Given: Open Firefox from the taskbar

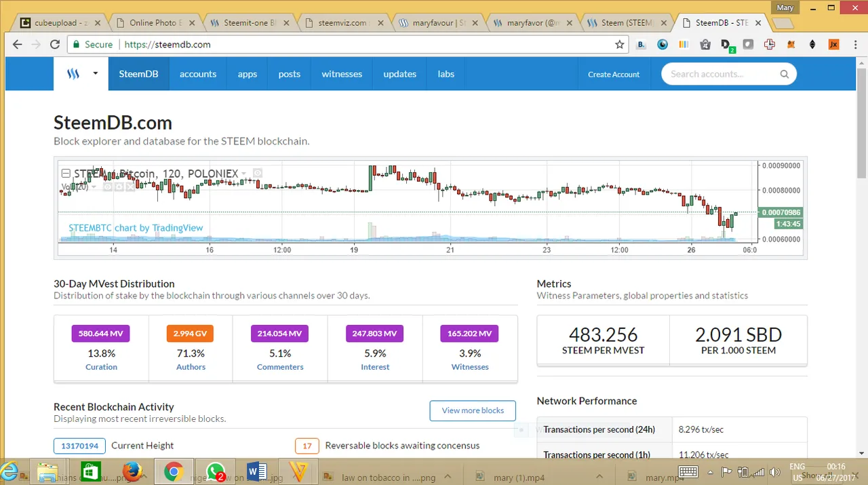Looking at the screenshot, I should [x=132, y=471].
